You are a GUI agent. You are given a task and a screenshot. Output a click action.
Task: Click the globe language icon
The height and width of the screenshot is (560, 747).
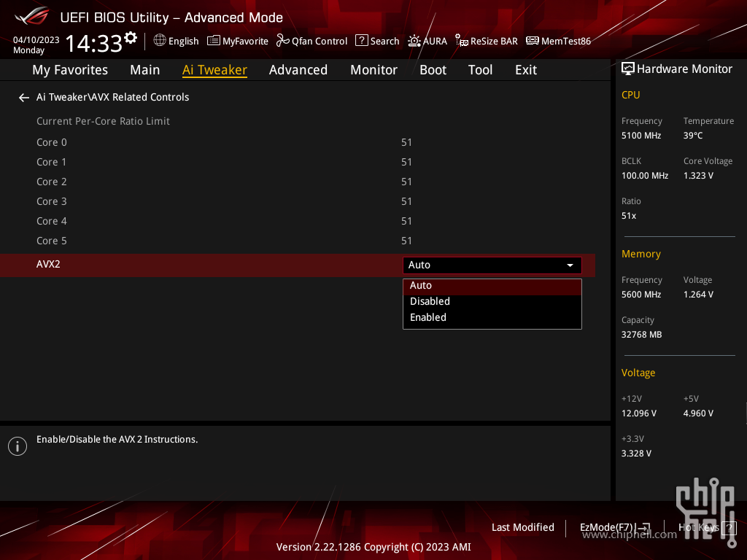tap(160, 41)
